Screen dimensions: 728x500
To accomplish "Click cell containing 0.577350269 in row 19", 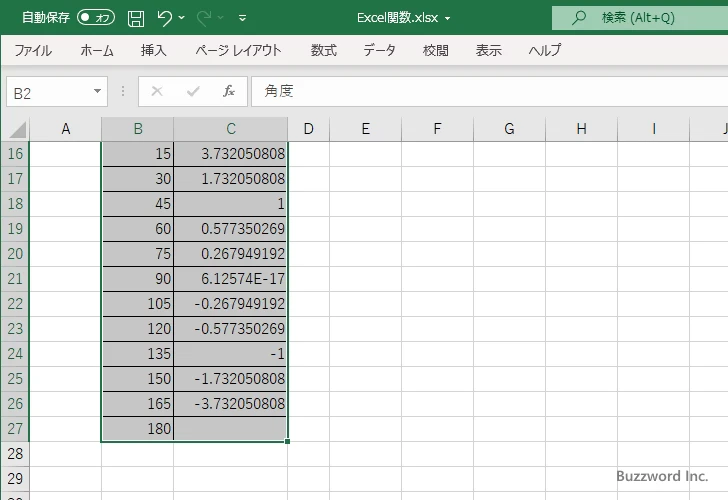I will [231, 229].
